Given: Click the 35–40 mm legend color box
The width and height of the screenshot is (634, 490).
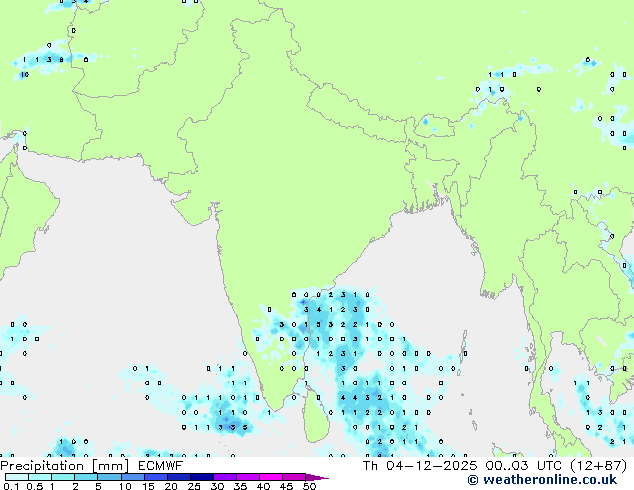Looking at the screenshot, I should coord(247,477).
